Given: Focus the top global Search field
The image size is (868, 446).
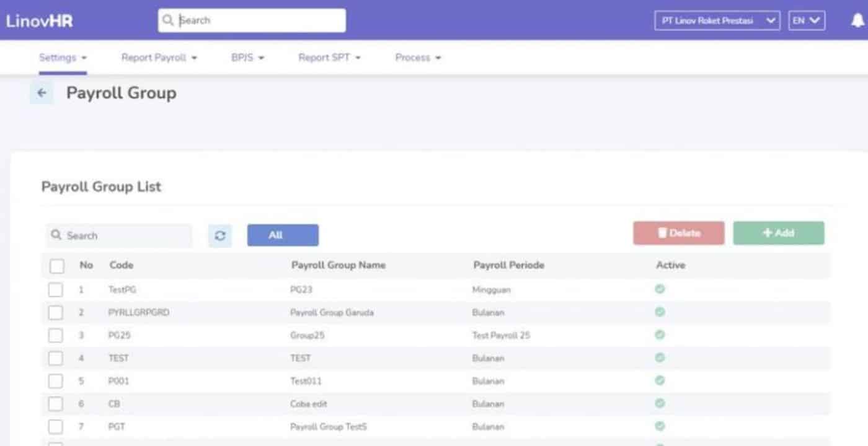Looking at the screenshot, I should pyautogui.click(x=252, y=20).
